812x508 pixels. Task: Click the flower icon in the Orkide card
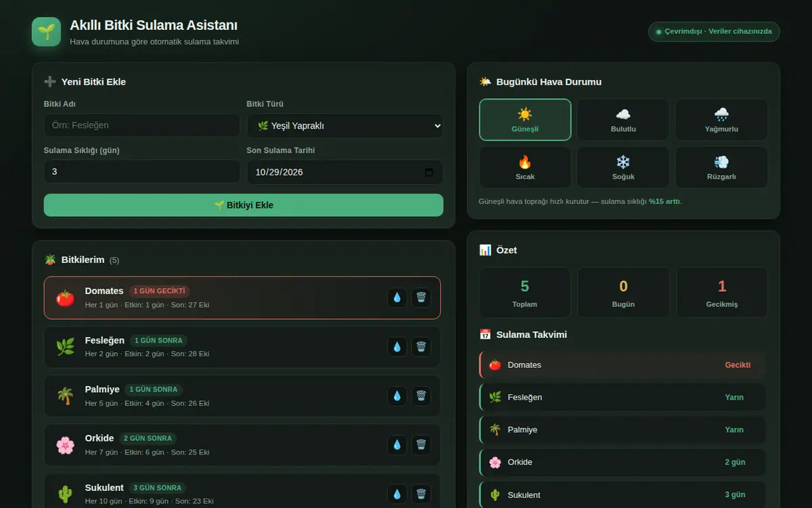click(65, 445)
